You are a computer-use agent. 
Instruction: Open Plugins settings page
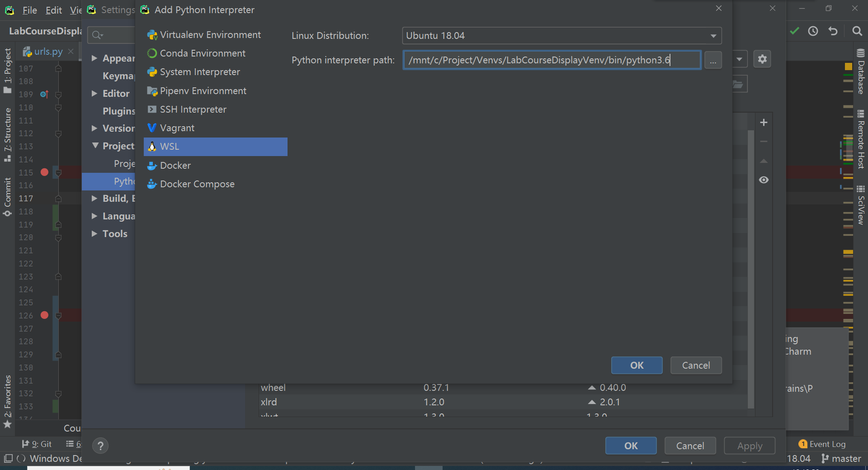coord(118,111)
